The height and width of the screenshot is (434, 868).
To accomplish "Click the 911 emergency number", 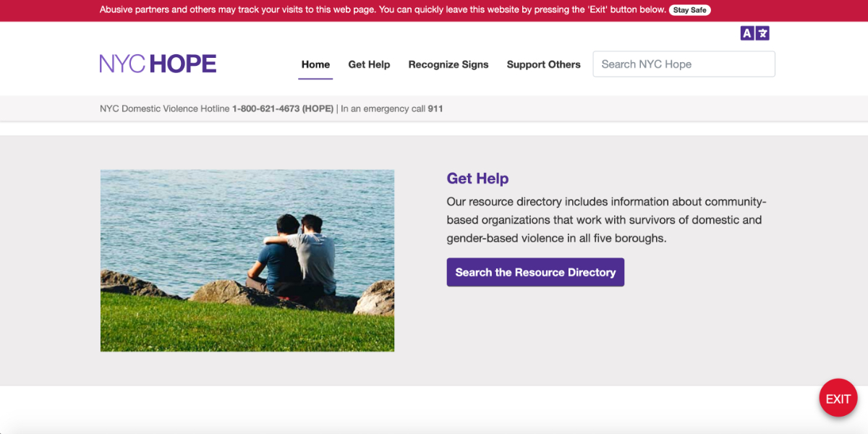I will pos(435,109).
